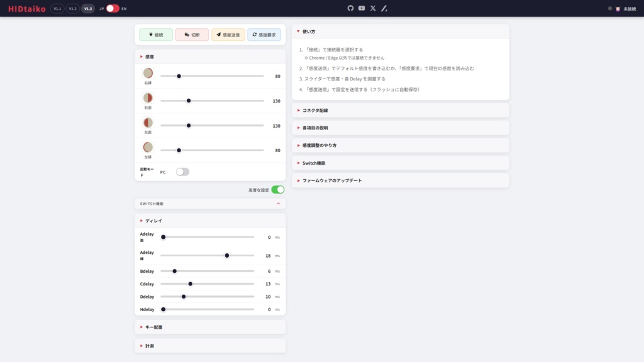Click the 未接続 connection status text
The height and width of the screenshot is (362, 644).
pyautogui.click(x=630, y=9)
